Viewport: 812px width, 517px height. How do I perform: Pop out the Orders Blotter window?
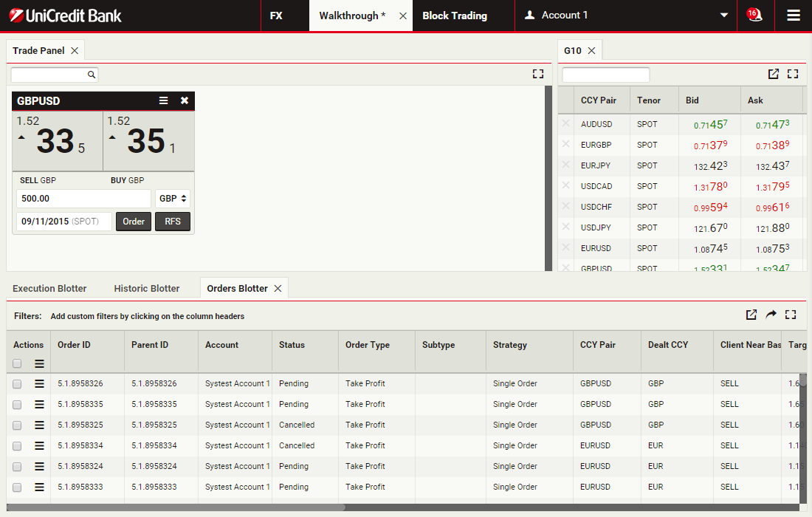pyautogui.click(x=751, y=315)
